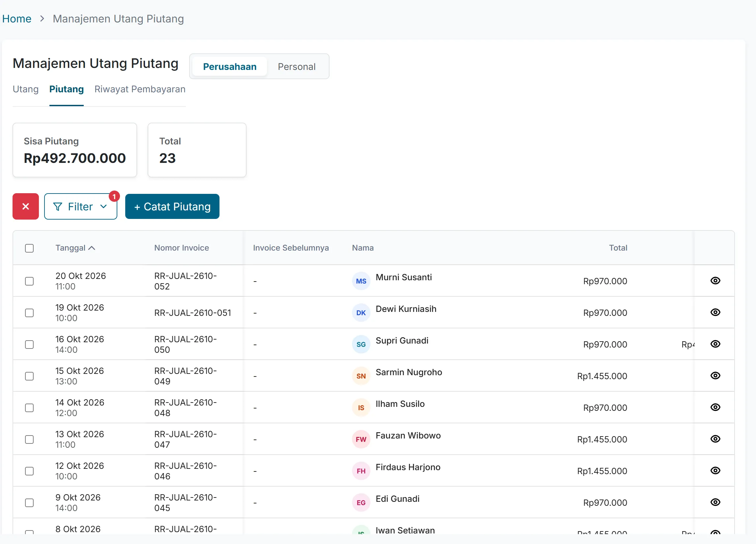Open eye icon for Firdaus Harjono row

point(715,470)
